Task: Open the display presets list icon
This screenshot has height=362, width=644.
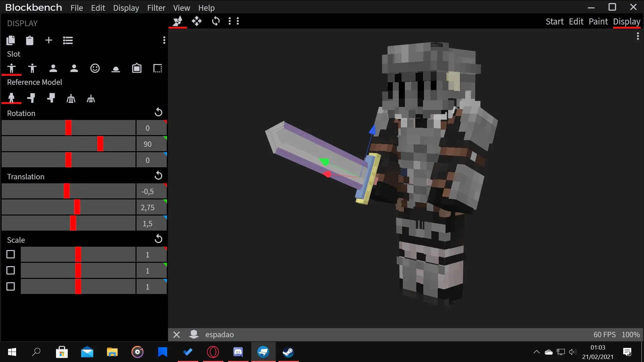Action: point(68,41)
